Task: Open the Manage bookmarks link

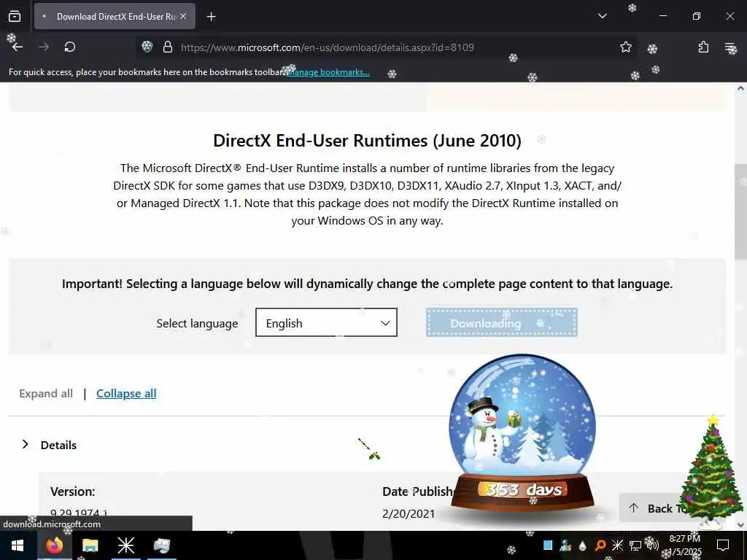Action: pyautogui.click(x=329, y=72)
